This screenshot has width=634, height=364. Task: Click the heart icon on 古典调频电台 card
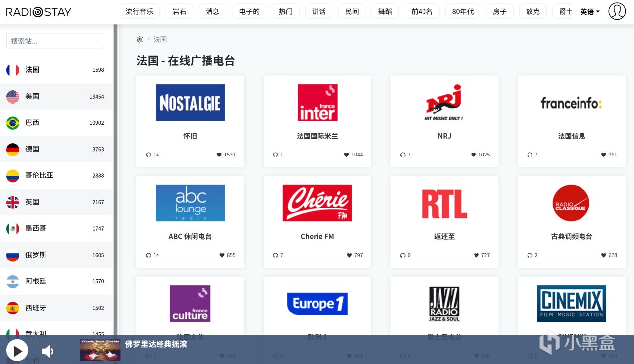coord(603,255)
